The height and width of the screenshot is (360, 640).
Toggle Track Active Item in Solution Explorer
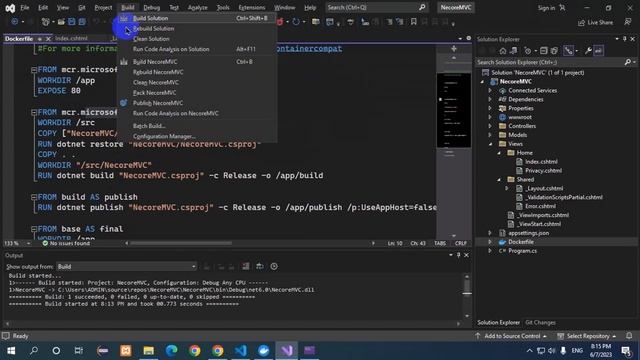tap(569, 51)
